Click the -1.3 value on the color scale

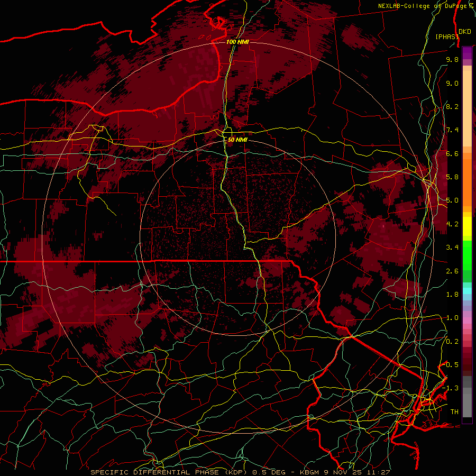click(451, 388)
